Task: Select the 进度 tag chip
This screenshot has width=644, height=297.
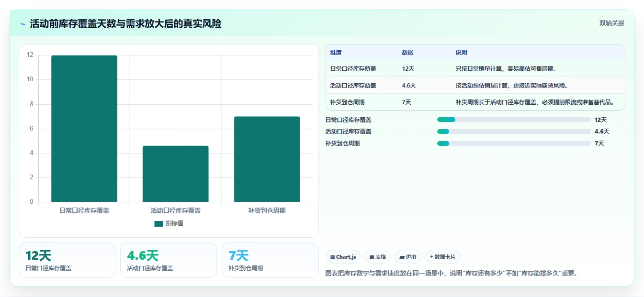Action: click(x=408, y=257)
